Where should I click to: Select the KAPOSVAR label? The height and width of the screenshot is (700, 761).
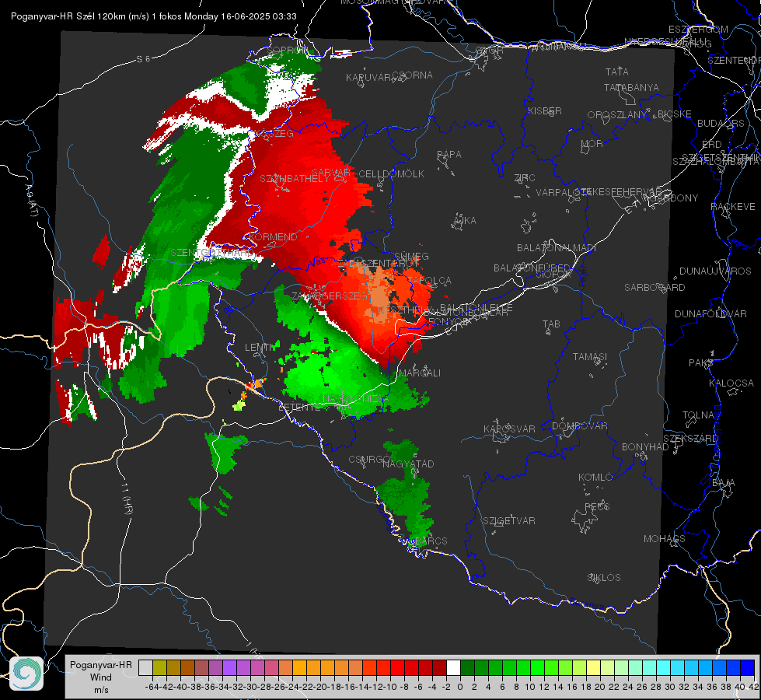(509, 429)
